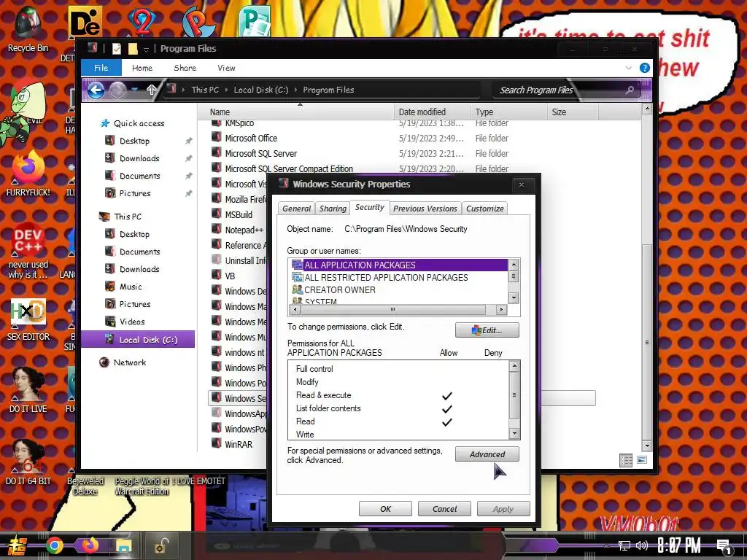747x560 pixels.
Task: Open the quick access toolbar dropdown arrow
Action: [146, 49]
